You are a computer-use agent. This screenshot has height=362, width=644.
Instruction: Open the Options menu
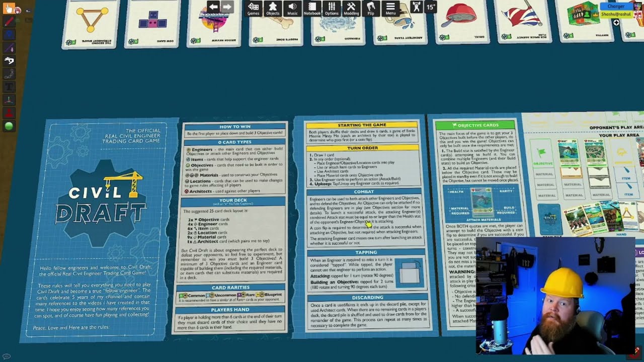[332, 8]
